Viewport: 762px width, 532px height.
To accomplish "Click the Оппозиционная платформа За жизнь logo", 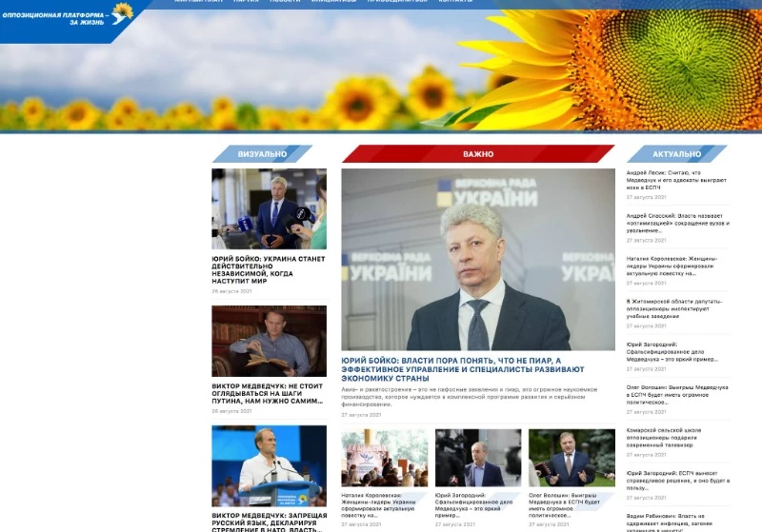I will [x=67, y=17].
